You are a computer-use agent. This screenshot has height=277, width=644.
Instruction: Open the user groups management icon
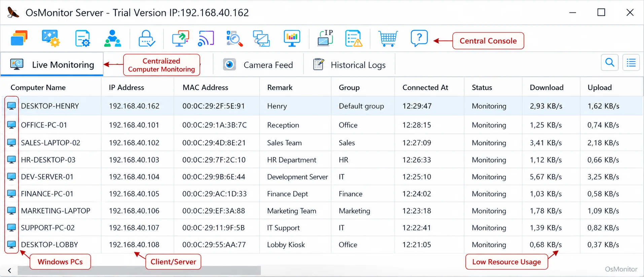coord(112,38)
